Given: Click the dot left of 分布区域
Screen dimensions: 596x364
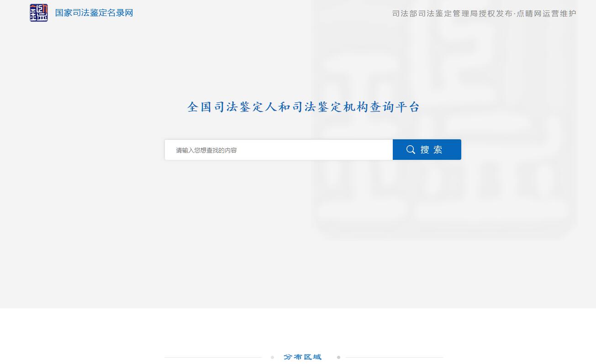Looking at the screenshot, I should 272,357.
